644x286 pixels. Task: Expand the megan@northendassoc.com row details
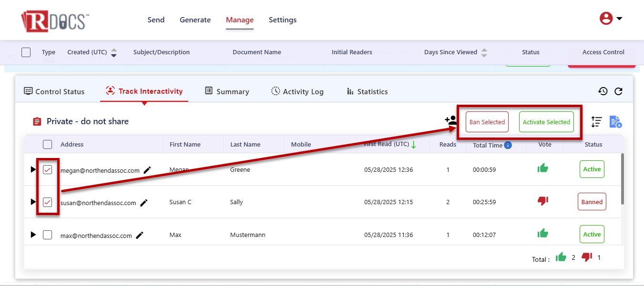(x=33, y=169)
